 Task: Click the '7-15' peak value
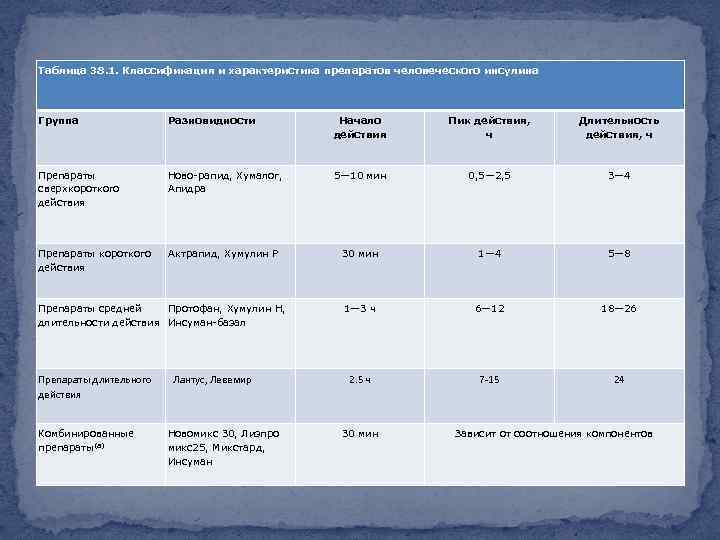click(x=489, y=380)
